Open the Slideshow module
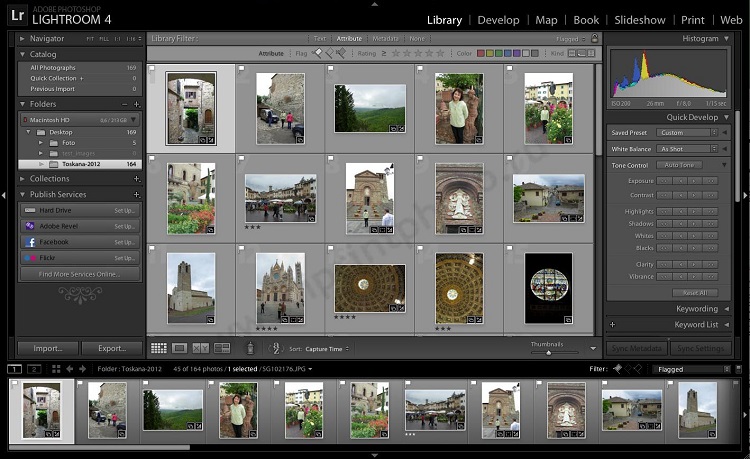The height and width of the screenshot is (459, 750). click(x=639, y=20)
